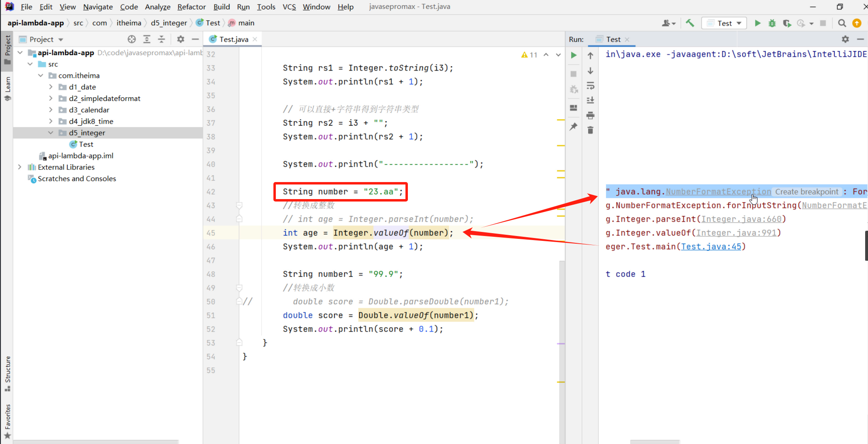Rerun Test in the Run panel
Image resolution: width=868 pixels, height=444 pixels.
tap(574, 55)
